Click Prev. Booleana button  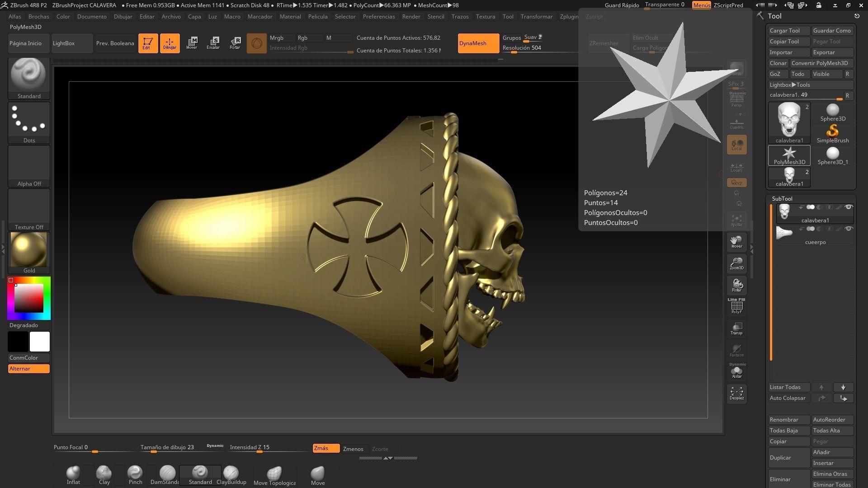115,43
